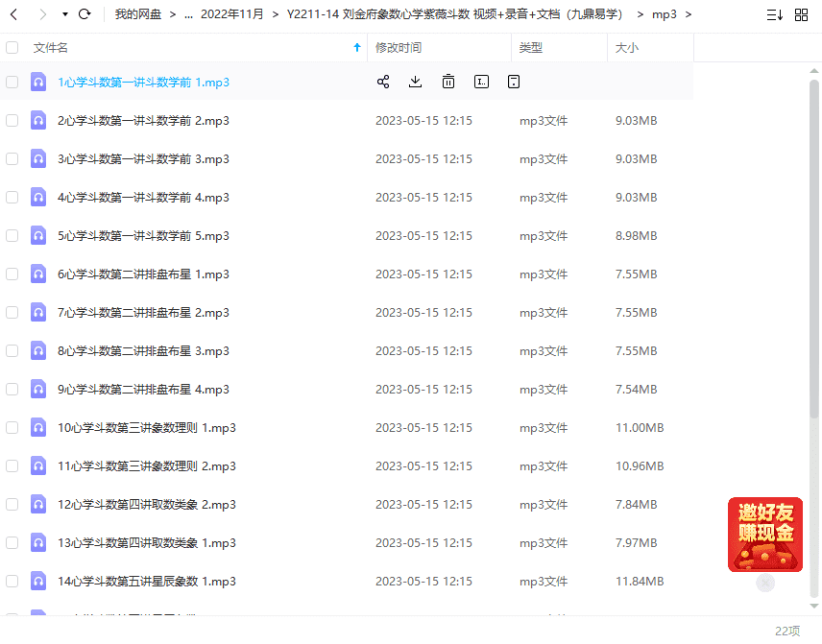
Task: Expand the collapsed breadcrumb ellipsis
Action: [x=188, y=14]
